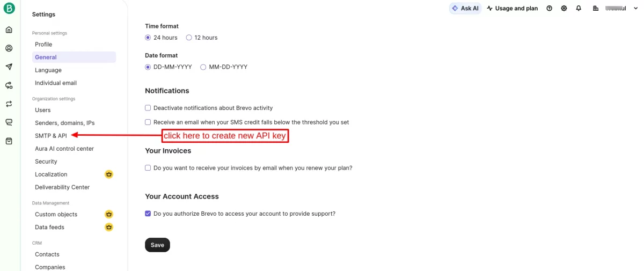Click the Brevo logo icon
This screenshot has height=271, width=644.
point(9,9)
